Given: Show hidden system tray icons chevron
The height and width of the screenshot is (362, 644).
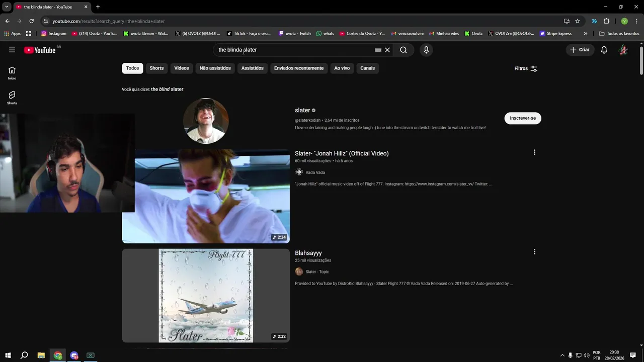Looking at the screenshot, I should 562,355.
